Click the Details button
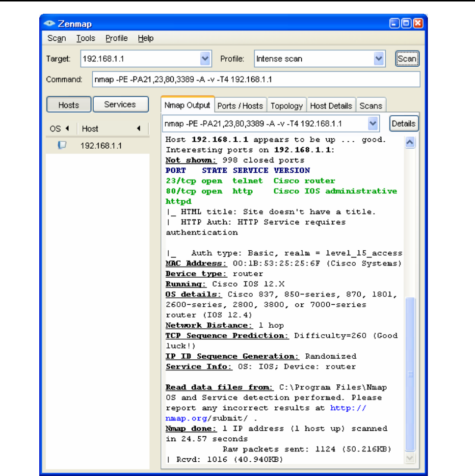475x476 pixels. [x=404, y=124]
